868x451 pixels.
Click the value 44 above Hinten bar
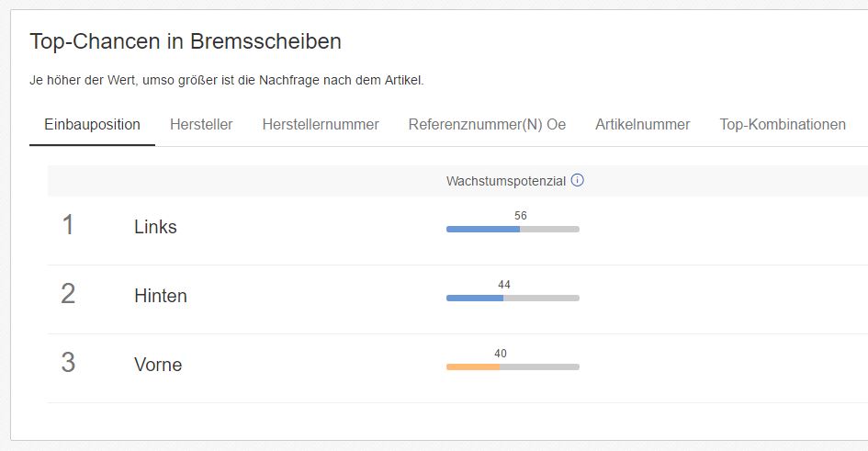pyautogui.click(x=503, y=285)
